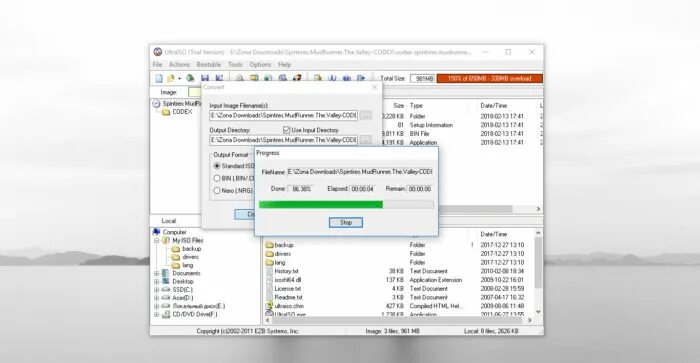Select the Spintires MudRunner disc root icon
This screenshot has width=700, height=363.
[156, 104]
